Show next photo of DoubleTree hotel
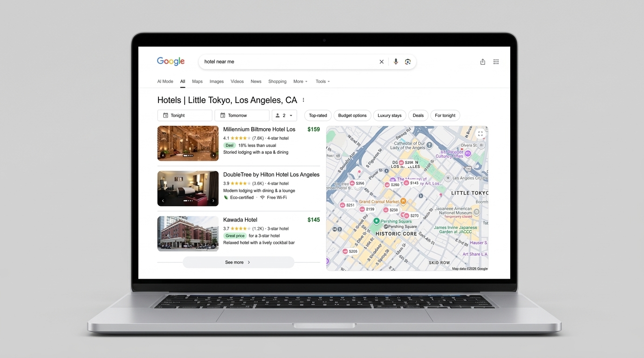The image size is (644, 358). [x=213, y=201]
